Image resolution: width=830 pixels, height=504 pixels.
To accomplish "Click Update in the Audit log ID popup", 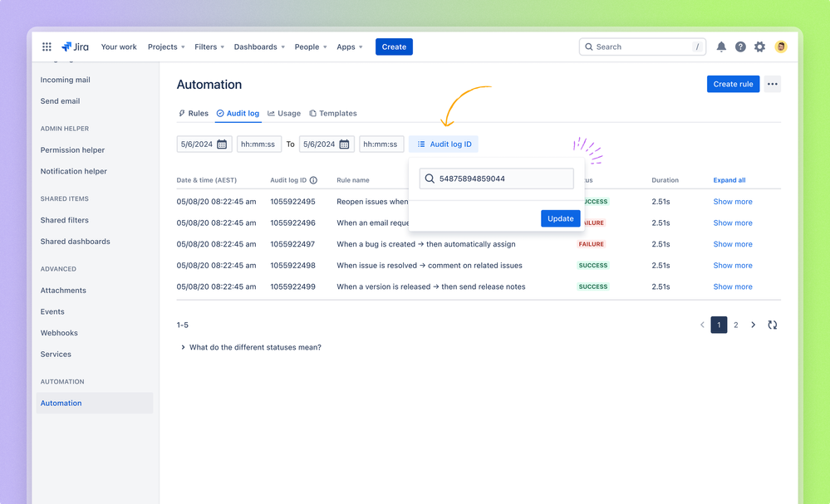I will (561, 218).
